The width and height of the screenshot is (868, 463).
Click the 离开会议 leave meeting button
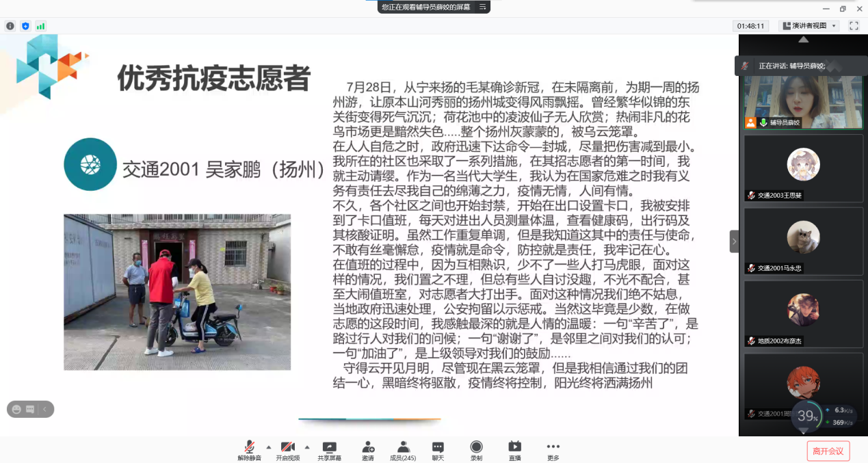(x=828, y=451)
